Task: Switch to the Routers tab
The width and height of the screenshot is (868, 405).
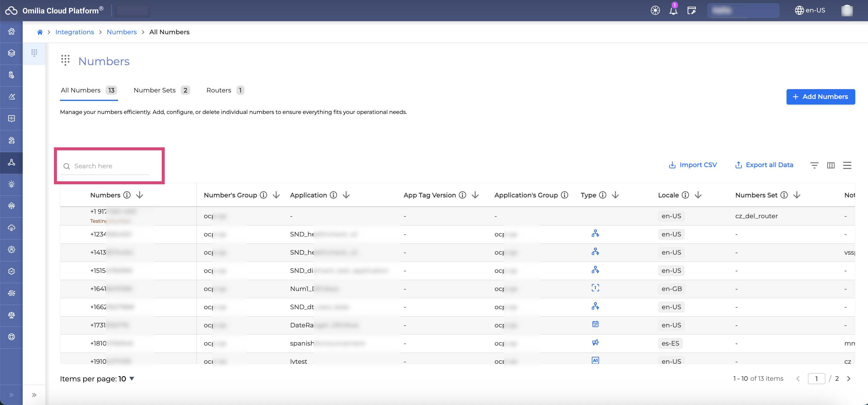Action: (219, 90)
